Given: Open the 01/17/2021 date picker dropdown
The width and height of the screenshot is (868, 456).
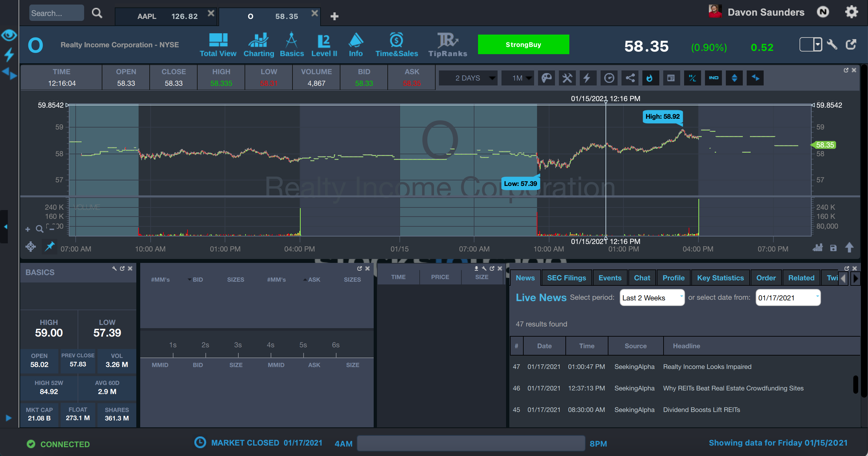Looking at the screenshot, I should point(788,297).
